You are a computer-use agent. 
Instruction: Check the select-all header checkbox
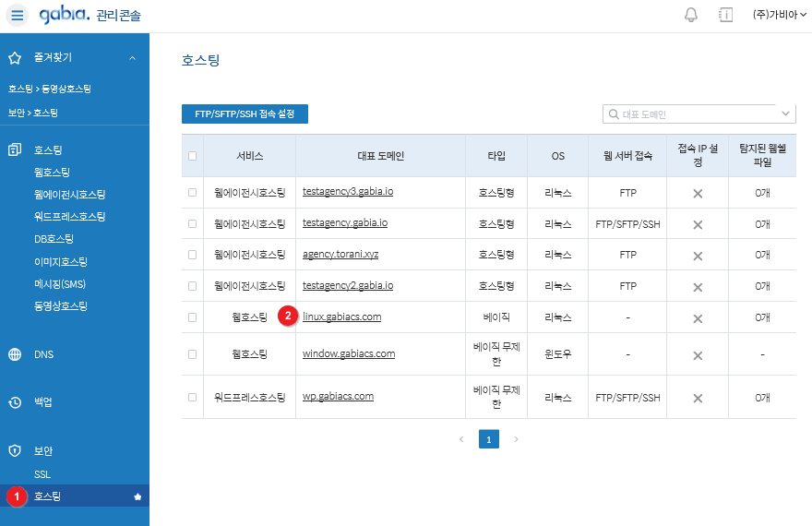193,156
